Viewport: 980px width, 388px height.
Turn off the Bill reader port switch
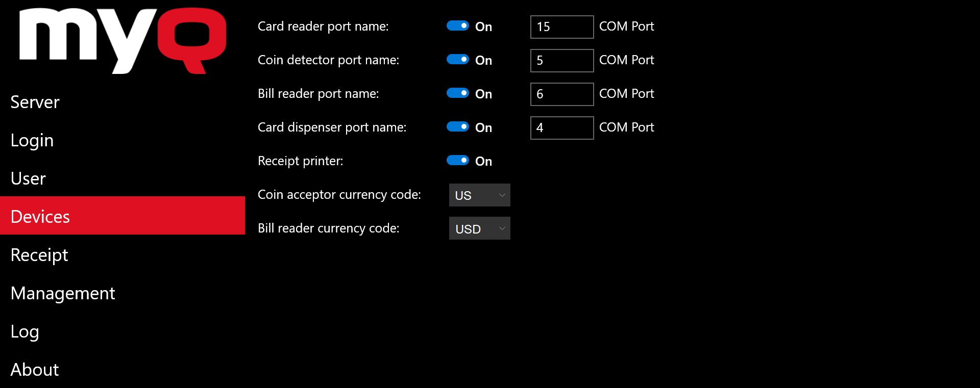[458, 93]
